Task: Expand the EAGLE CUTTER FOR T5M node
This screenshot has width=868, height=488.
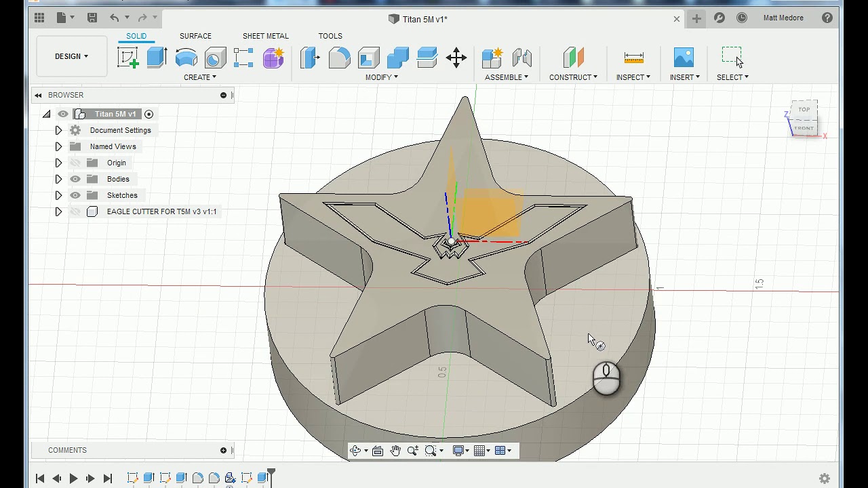Action: click(x=58, y=211)
